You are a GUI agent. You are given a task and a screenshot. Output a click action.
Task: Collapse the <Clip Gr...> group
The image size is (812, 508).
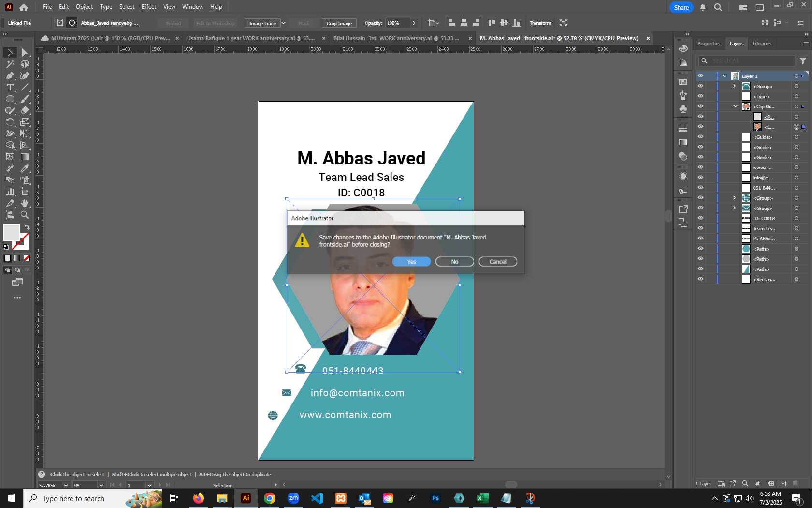(735, 106)
